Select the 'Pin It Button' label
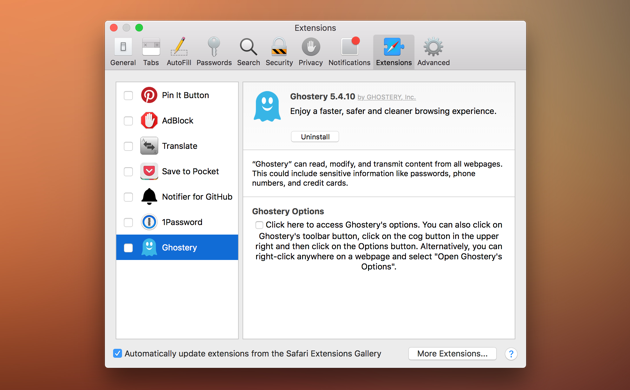 point(185,95)
